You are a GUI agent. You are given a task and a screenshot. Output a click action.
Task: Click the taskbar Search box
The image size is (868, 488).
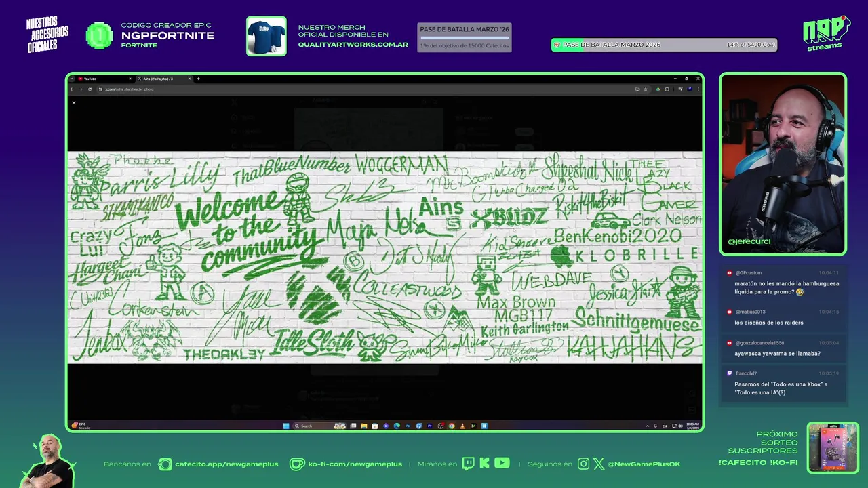319,426
